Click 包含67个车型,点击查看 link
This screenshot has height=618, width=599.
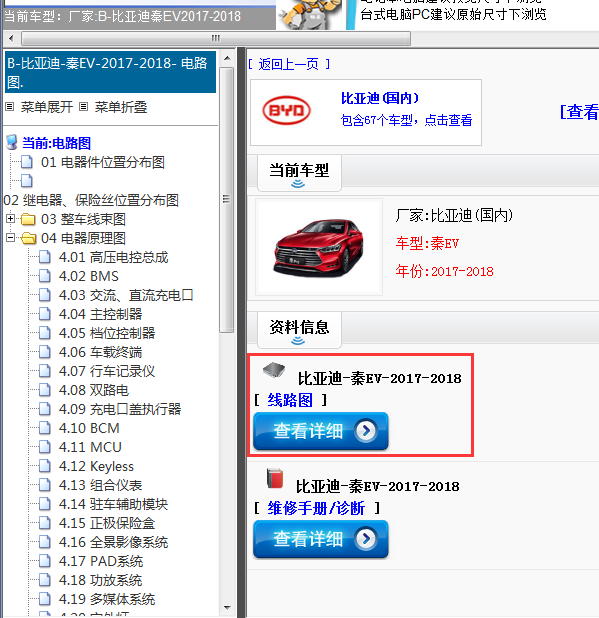click(x=406, y=120)
